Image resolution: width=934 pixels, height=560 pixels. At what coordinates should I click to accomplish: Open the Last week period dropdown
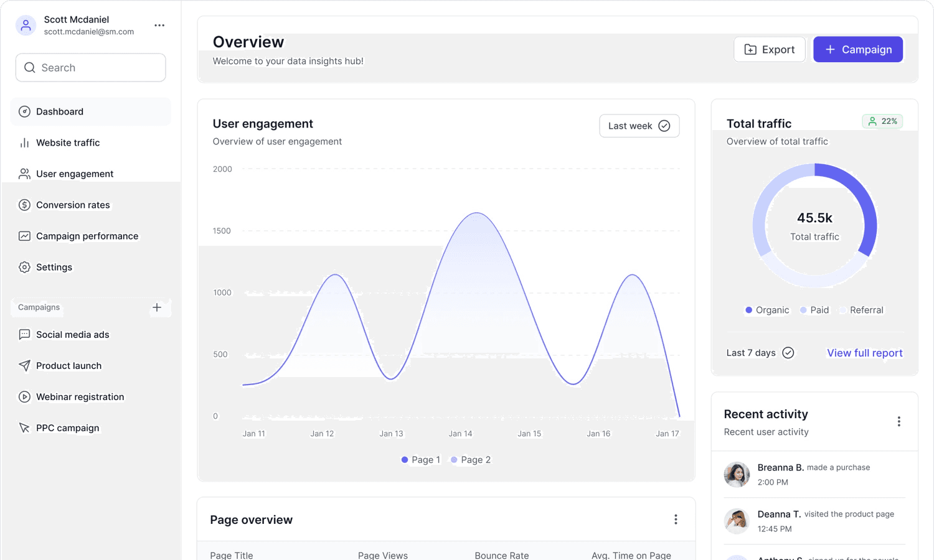[639, 126]
